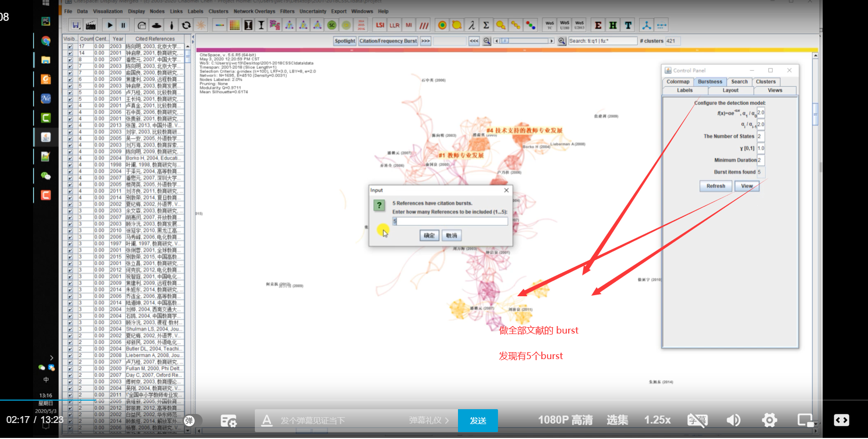868x439 pixels.
Task: Click the dotted timeline view icon
Action: click(662, 25)
